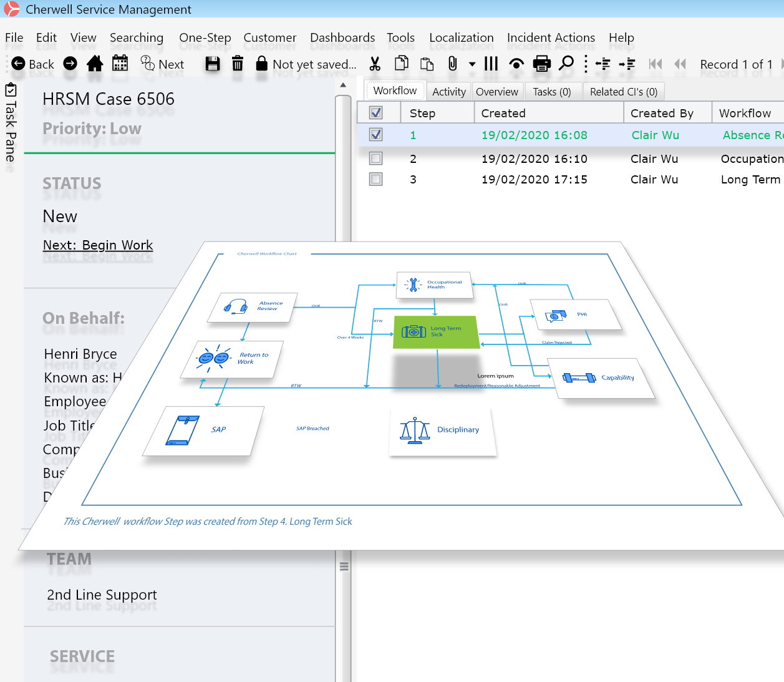Click the Save floppy disk icon
Image resolution: width=784 pixels, height=682 pixels.
tap(213, 64)
